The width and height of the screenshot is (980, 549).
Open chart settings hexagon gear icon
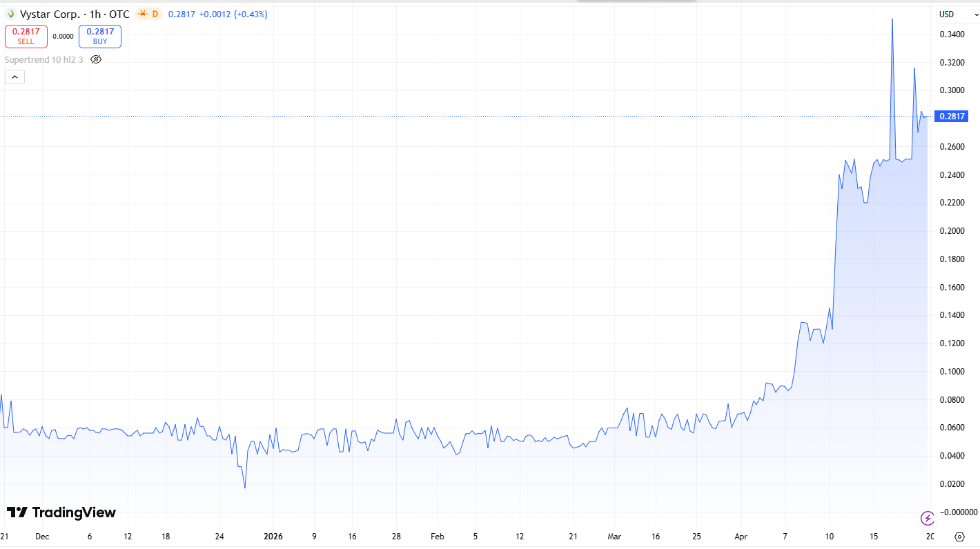point(959,537)
